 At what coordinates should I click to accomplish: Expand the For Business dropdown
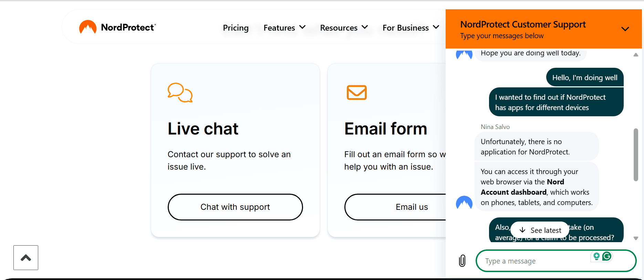411,28
